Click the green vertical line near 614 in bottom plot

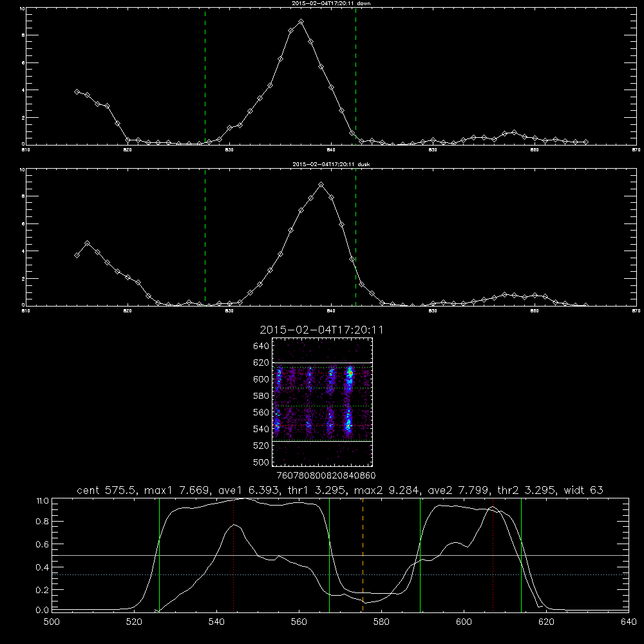521,555
